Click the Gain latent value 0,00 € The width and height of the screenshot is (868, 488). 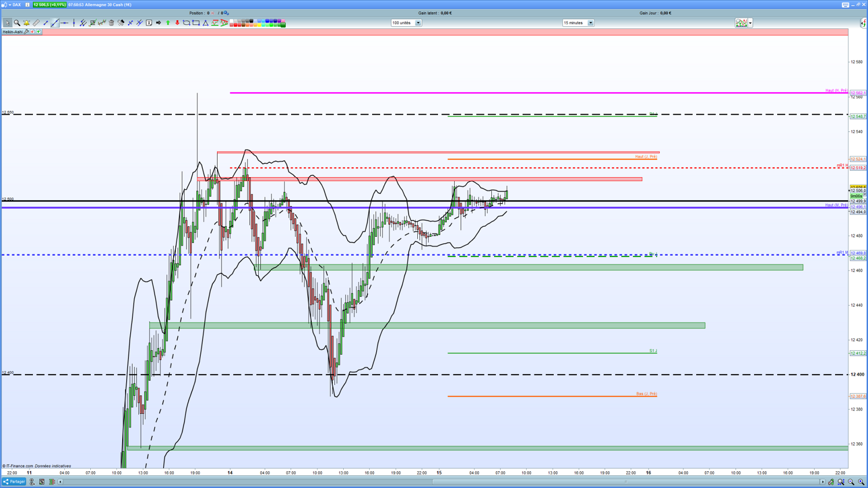tap(446, 13)
